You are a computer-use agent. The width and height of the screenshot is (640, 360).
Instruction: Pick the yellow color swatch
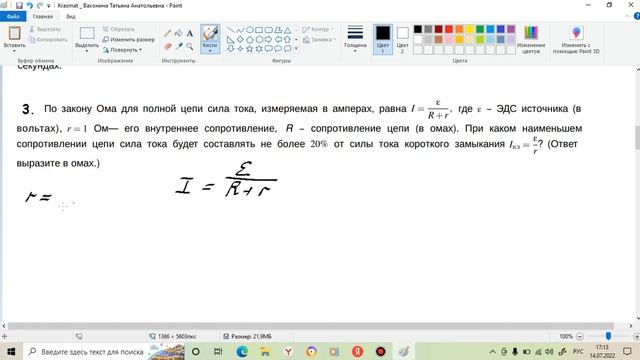pos(469,29)
